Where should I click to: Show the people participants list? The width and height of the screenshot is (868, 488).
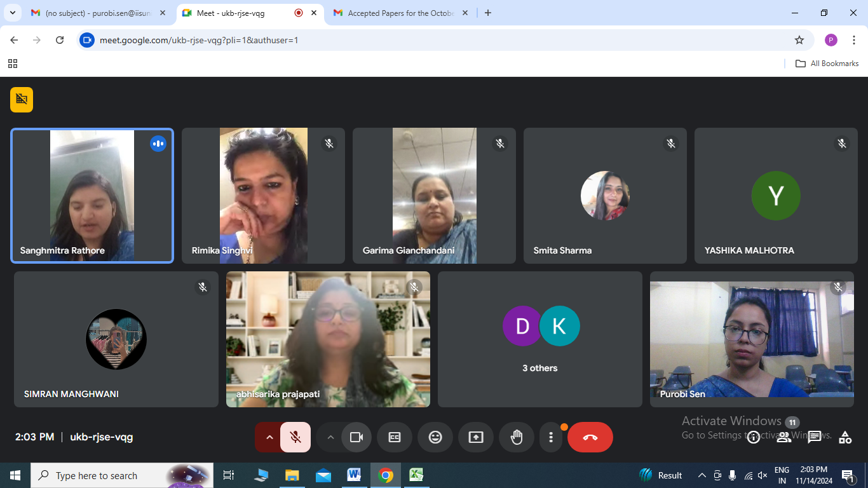[784, 437]
